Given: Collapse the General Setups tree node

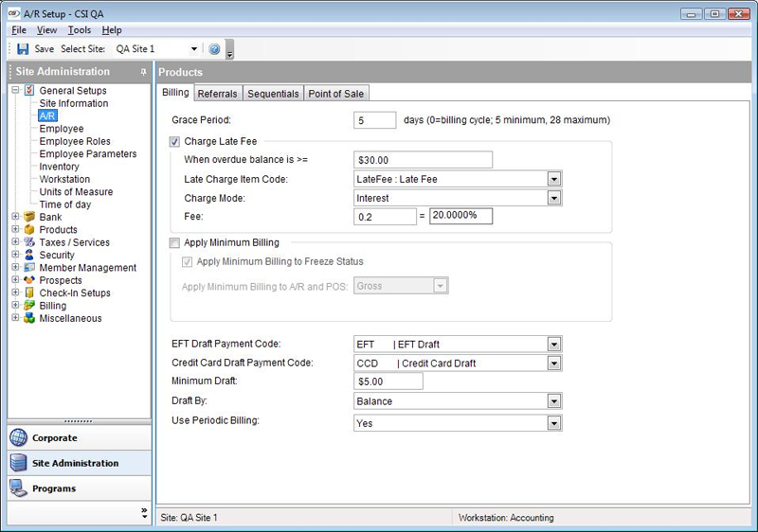Looking at the screenshot, I should click(15, 90).
